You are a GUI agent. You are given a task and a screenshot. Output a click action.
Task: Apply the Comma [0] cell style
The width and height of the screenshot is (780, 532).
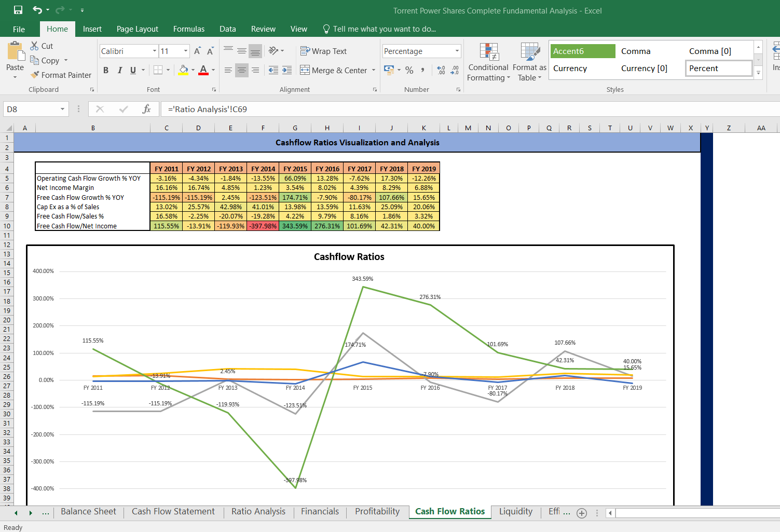pos(719,51)
